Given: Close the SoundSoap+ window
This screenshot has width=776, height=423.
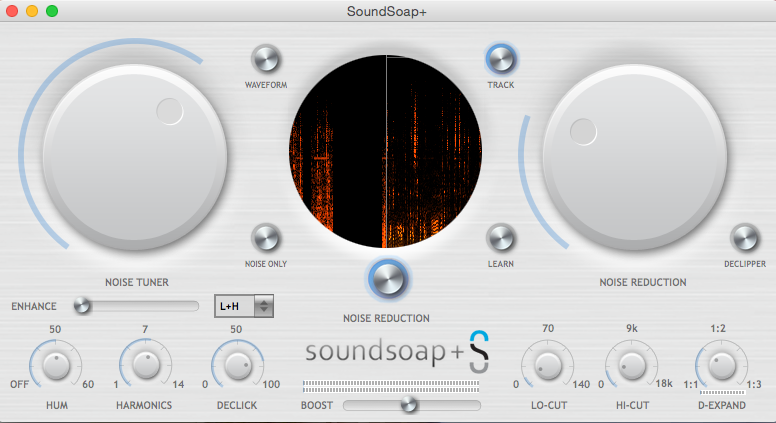Looking at the screenshot, I should click(x=12, y=11).
